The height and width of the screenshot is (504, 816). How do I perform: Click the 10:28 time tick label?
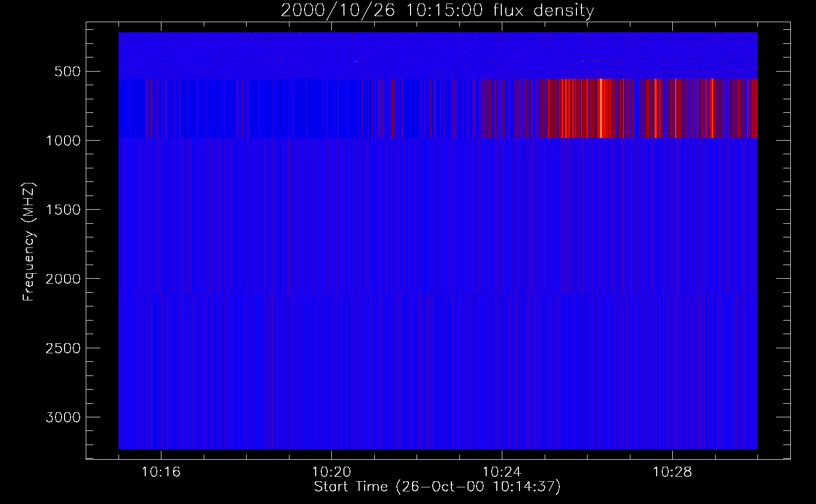(672, 472)
